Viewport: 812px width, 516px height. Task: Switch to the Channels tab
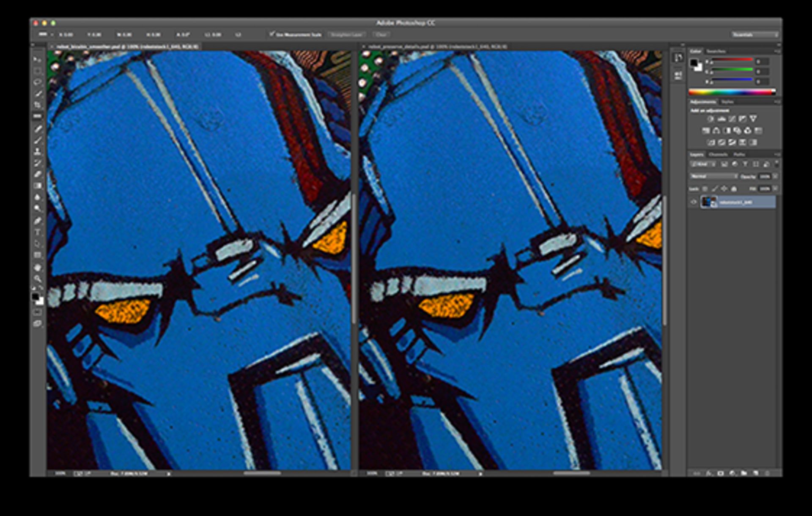click(718, 154)
